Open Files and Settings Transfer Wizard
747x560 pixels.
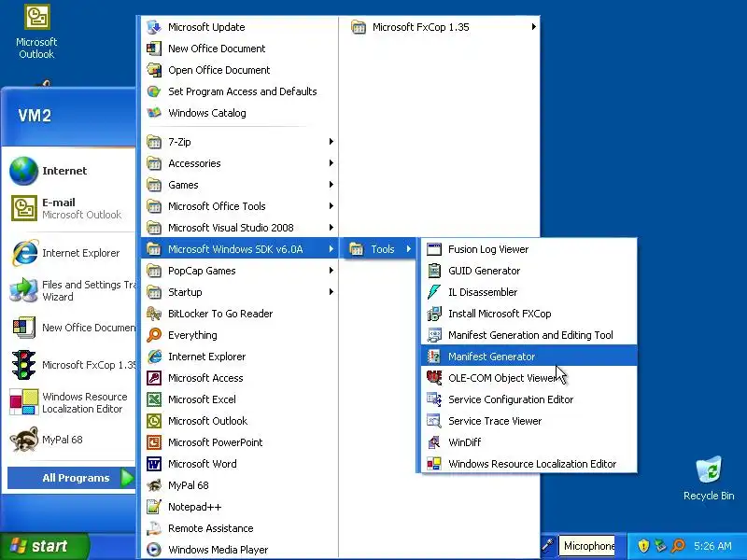pyautogui.click(x=69, y=290)
